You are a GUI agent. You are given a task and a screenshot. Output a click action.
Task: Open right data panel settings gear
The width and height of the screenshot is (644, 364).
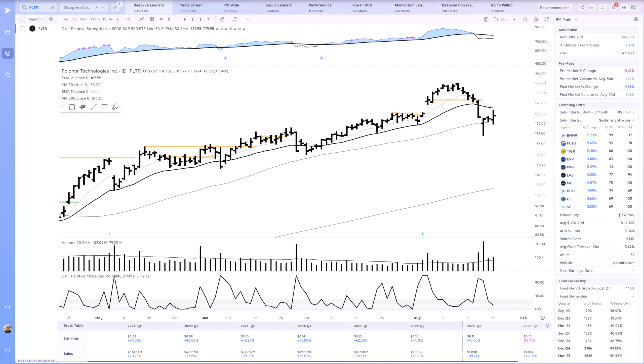click(x=636, y=19)
